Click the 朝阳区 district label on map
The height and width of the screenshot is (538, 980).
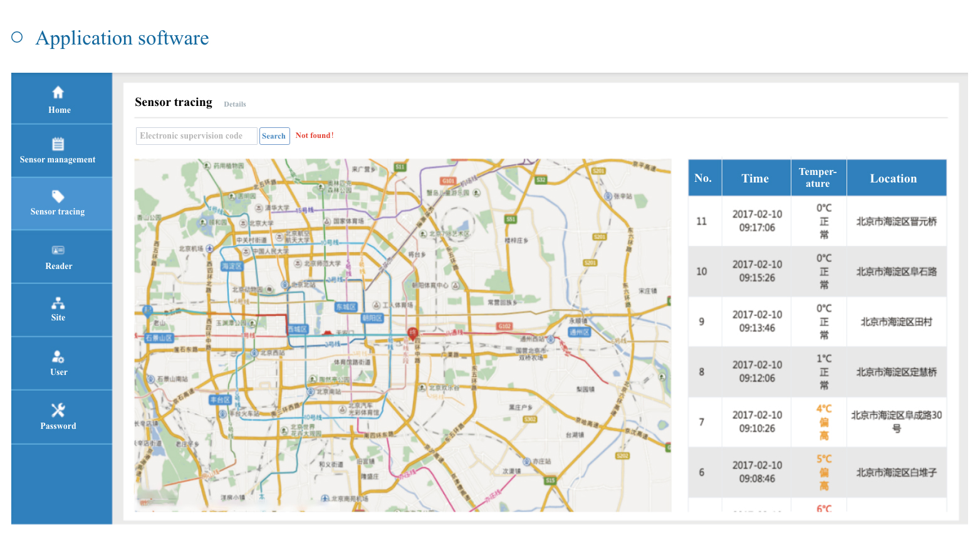(x=372, y=318)
